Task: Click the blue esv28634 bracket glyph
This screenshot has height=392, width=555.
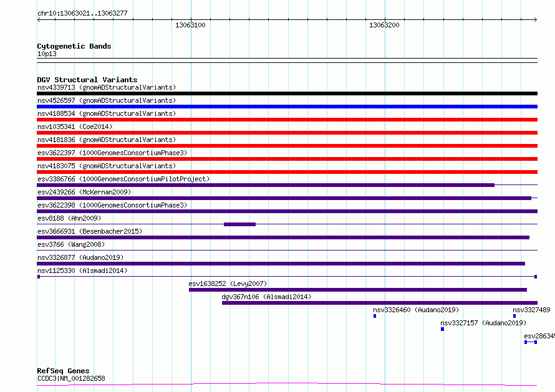Action: 531,342
